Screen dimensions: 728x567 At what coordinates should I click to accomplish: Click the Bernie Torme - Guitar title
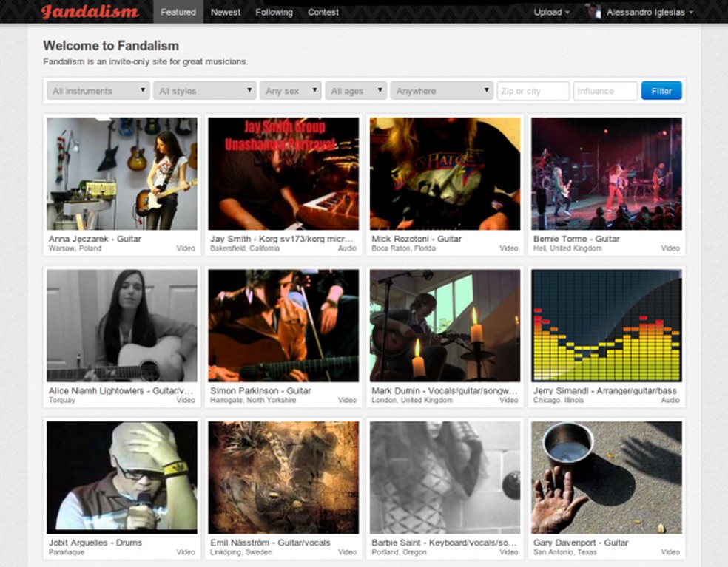pos(576,239)
